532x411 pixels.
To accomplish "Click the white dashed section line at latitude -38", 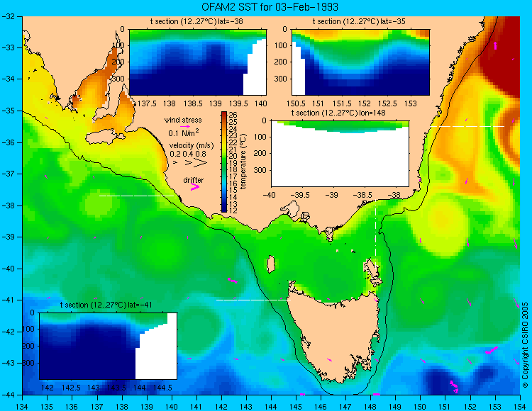I will coord(136,196).
